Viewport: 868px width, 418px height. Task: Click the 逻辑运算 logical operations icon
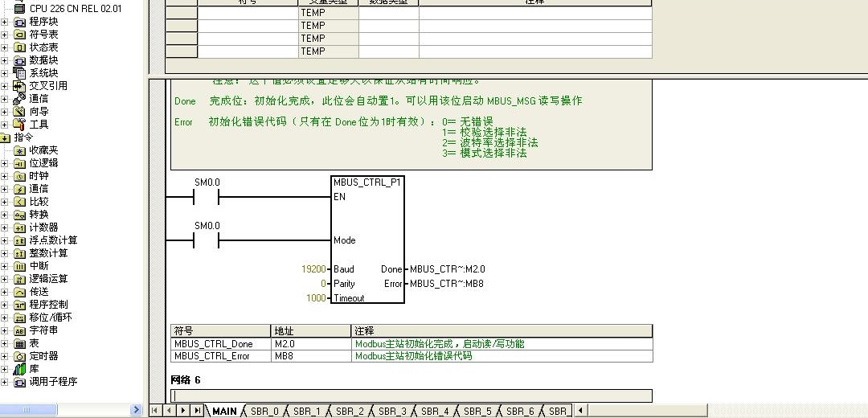19,279
